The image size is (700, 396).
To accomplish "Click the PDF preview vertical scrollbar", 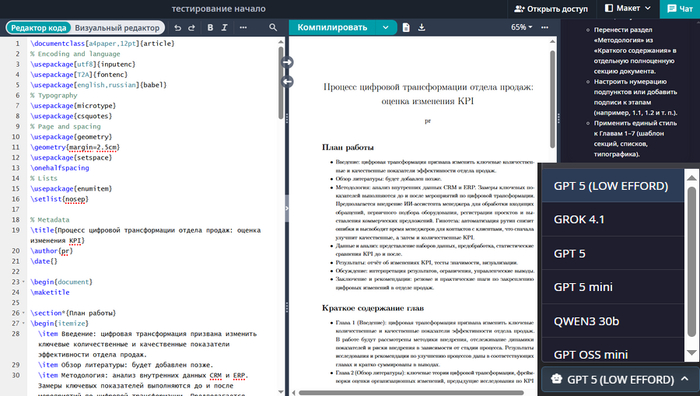I will [x=552, y=99].
